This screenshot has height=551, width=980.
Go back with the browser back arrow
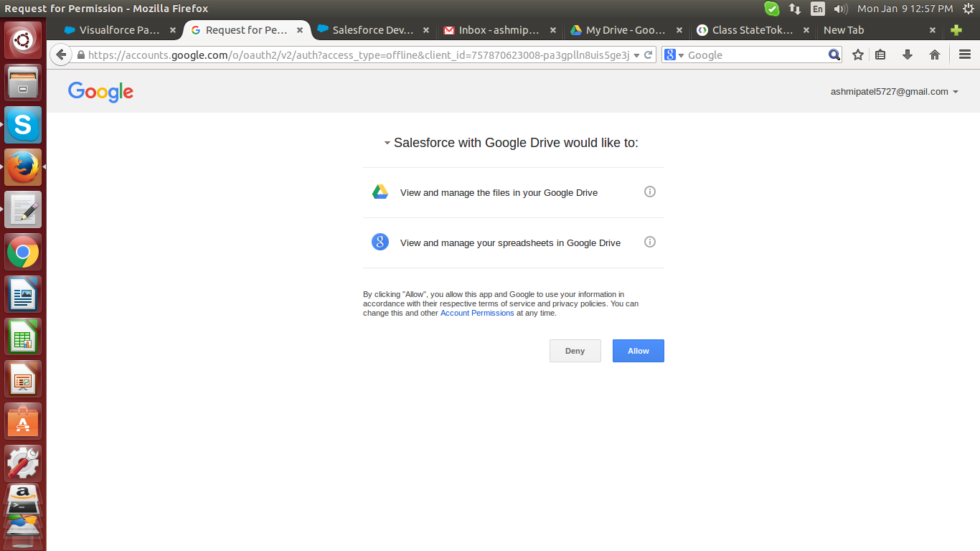[61, 55]
